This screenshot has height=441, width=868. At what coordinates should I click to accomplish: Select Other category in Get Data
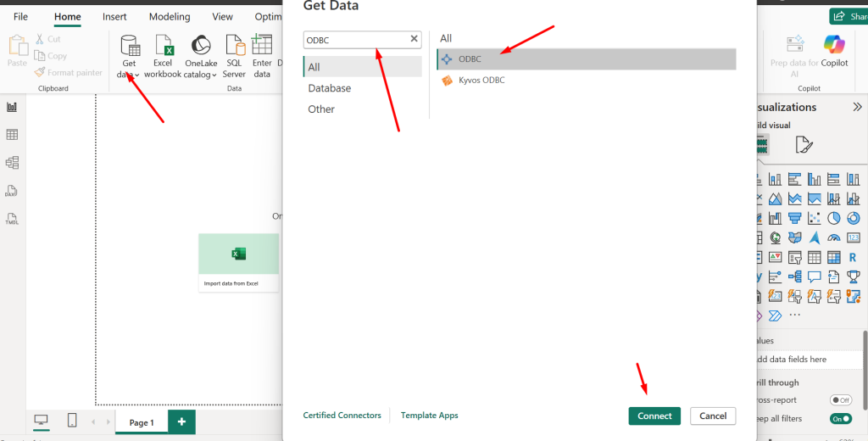click(321, 109)
